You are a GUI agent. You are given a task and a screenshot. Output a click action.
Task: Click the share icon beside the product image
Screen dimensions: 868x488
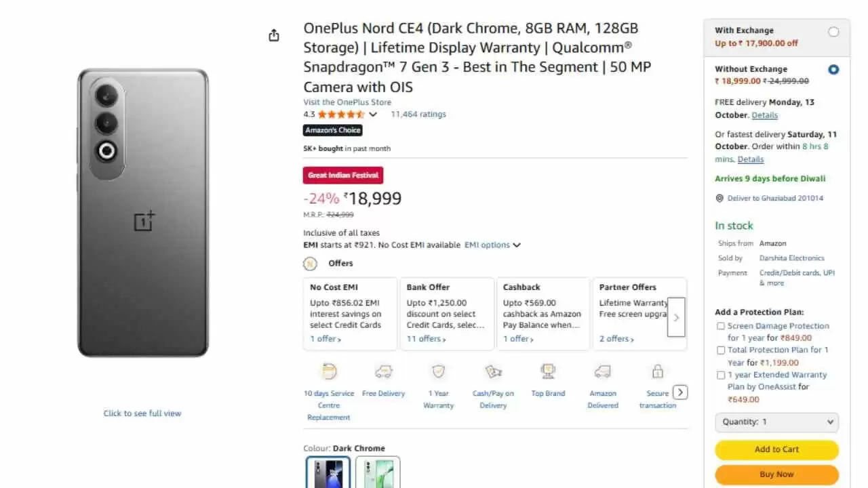tap(274, 35)
